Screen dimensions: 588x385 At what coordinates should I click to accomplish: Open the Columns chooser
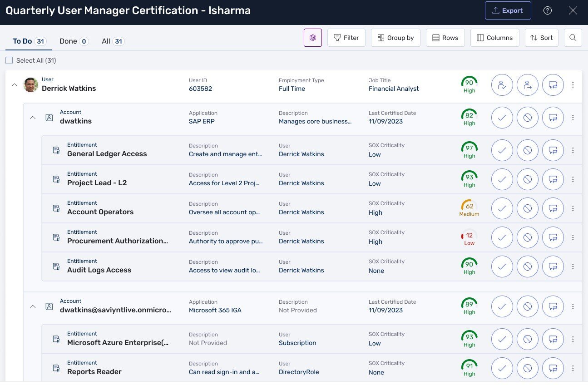[x=495, y=38]
